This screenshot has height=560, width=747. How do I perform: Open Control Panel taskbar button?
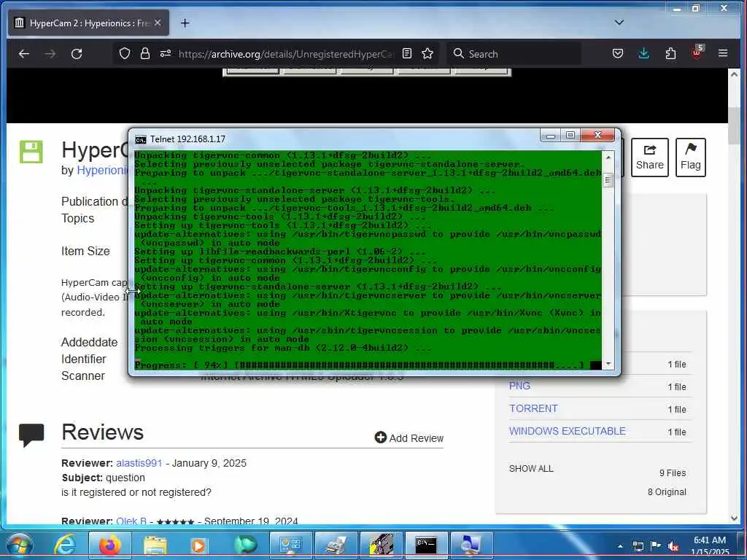click(x=290, y=545)
